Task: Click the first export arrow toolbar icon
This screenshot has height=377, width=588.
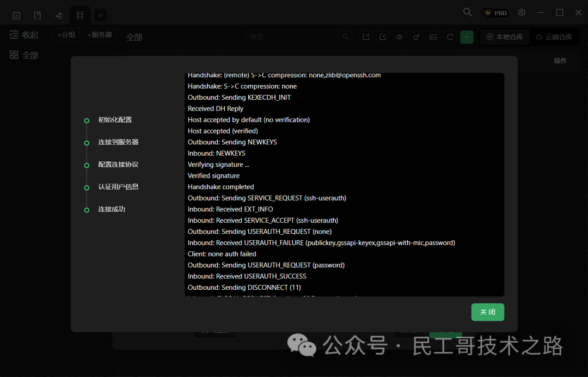Action: [x=366, y=37]
